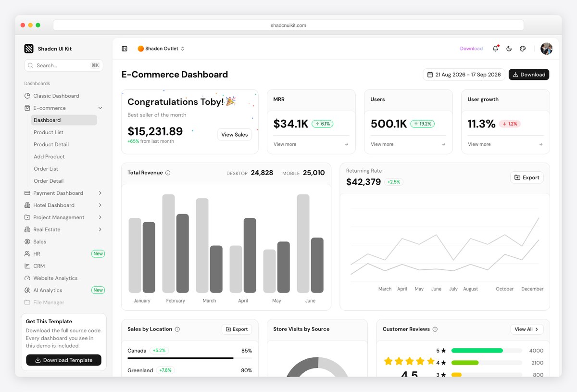Go to Add Product page

coord(49,156)
